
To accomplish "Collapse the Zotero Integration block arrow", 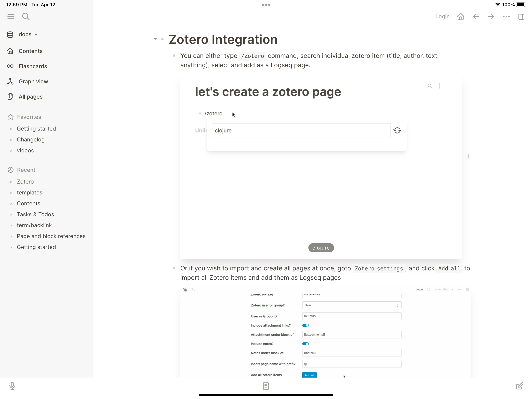I will [x=155, y=39].
